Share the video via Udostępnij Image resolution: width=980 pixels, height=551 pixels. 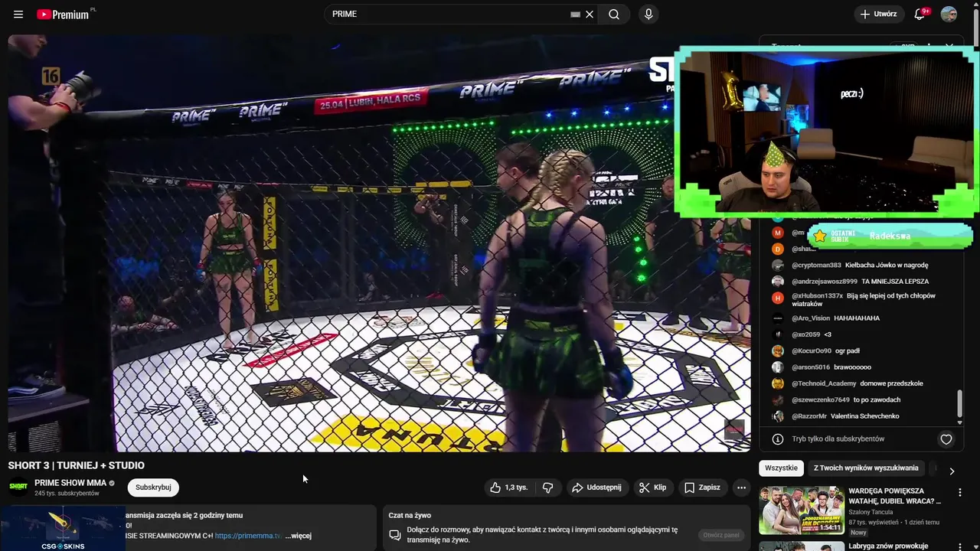pos(596,487)
